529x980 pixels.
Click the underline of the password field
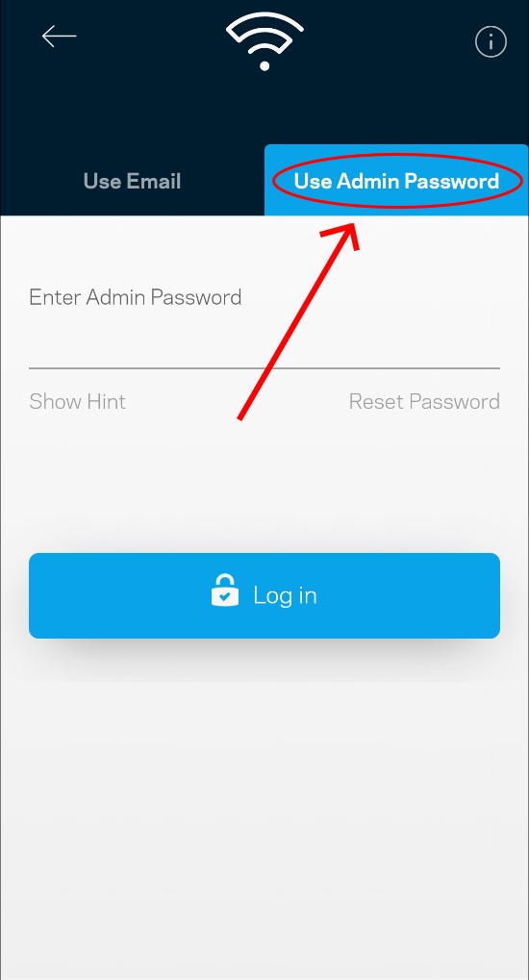(264, 368)
